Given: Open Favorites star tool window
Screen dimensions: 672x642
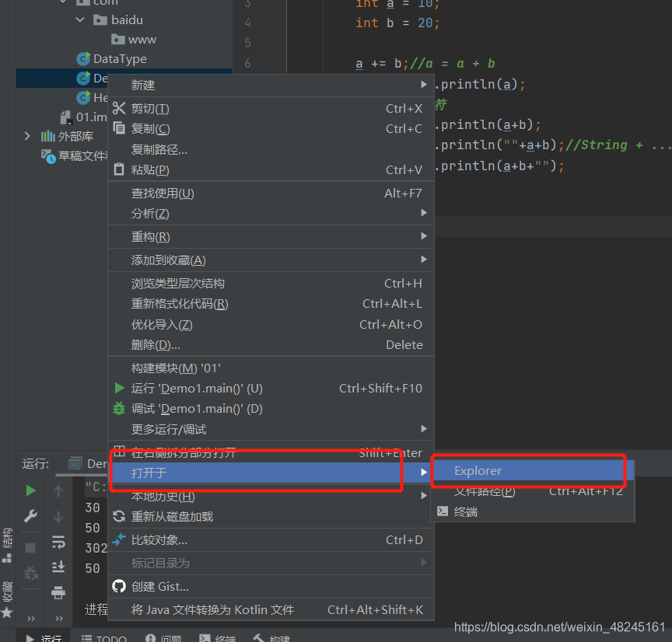Looking at the screenshot, I should click(7, 612).
